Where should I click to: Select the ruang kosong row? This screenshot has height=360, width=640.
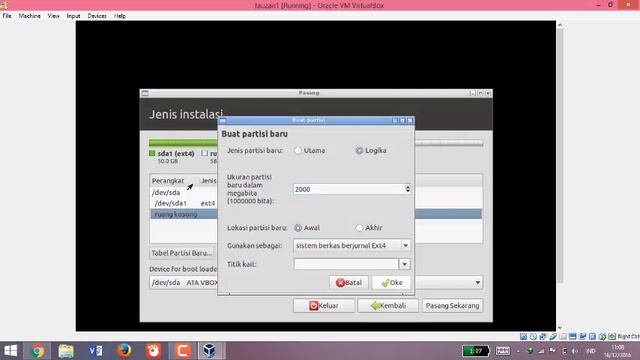tap(184, 214)
